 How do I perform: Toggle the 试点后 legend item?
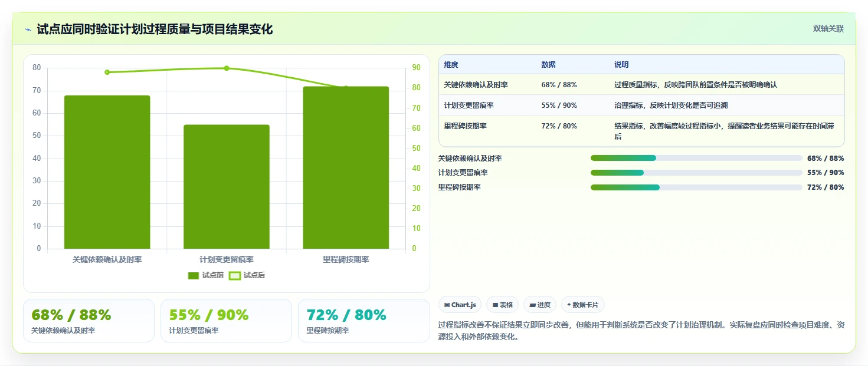[247, 275]
